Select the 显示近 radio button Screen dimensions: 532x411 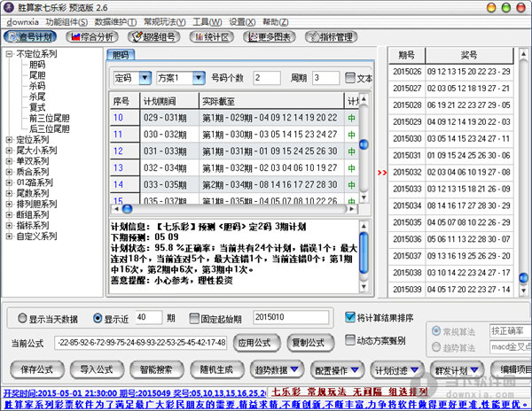click(x=98, y=318)
